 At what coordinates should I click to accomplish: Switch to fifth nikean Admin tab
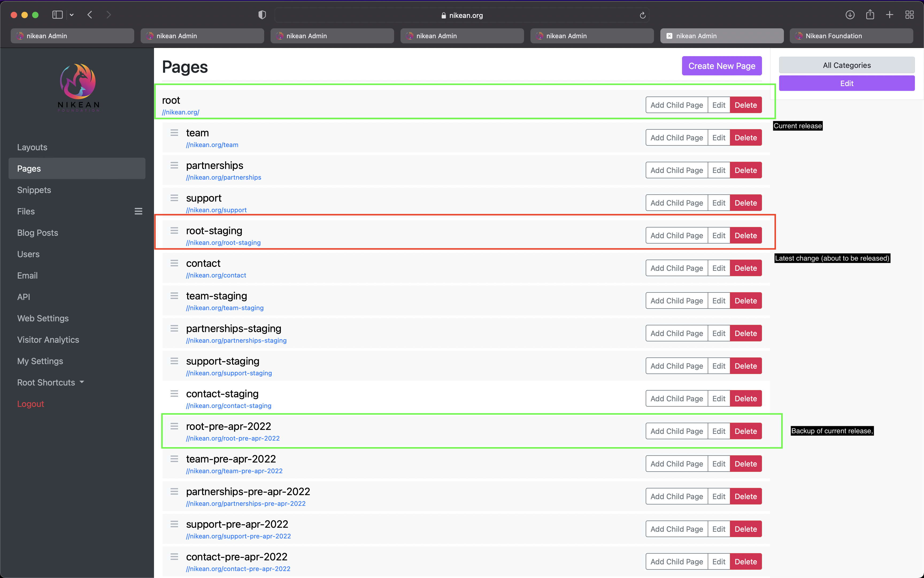point(592,36)
